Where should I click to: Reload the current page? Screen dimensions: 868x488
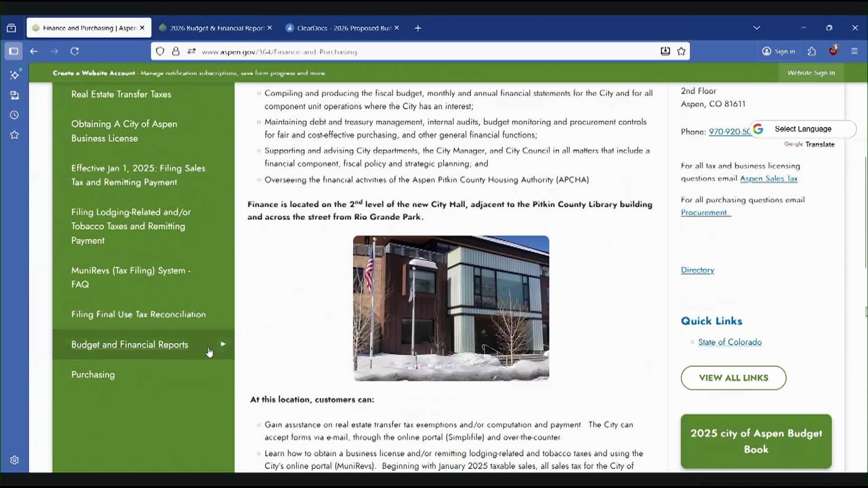coord(75,51)
